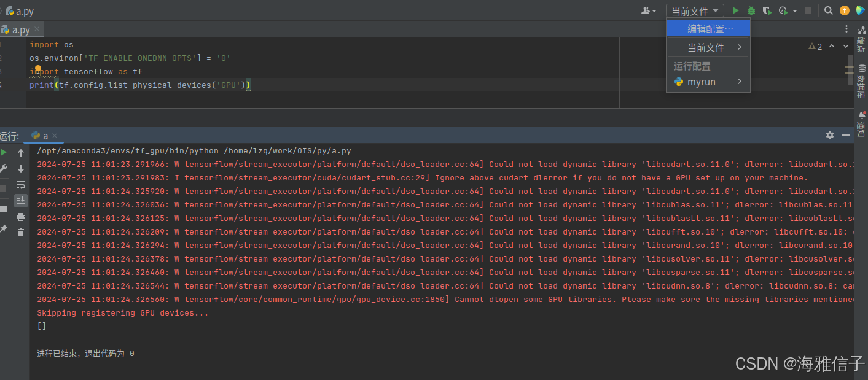
Task: Click the editor vertical scrollbar
Action: coord(851,68)
